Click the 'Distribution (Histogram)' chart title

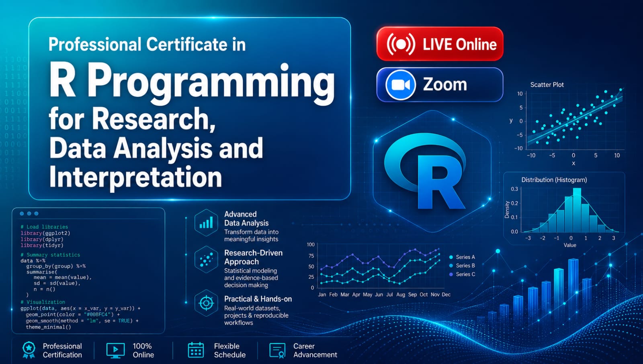point(554,180)
